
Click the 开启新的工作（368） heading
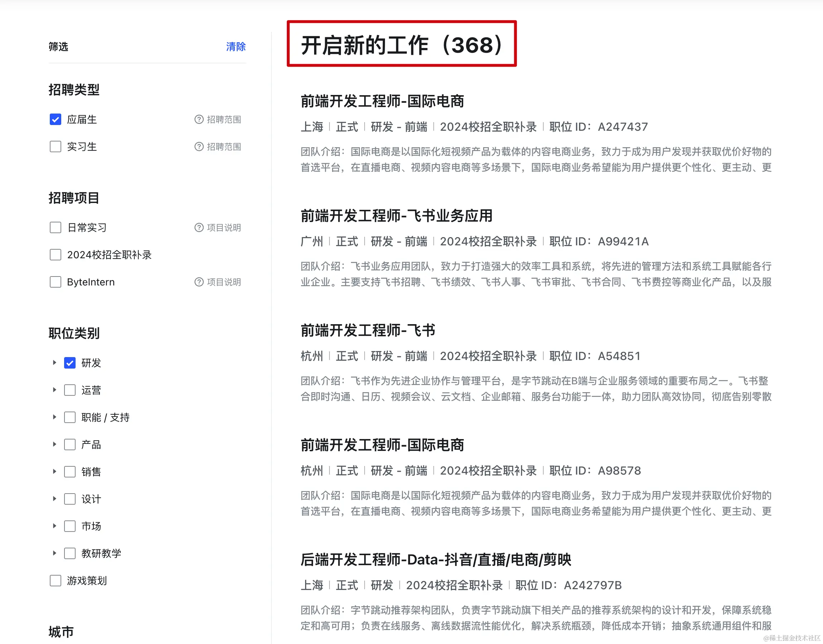point(402,45)
